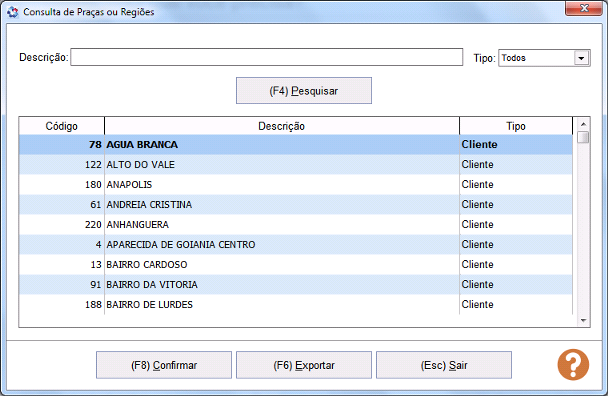The height and width of the screenshot is (396, 608).
Task: Open the Tipo dropdown set to Todos
Action: [x=544, y=58]
